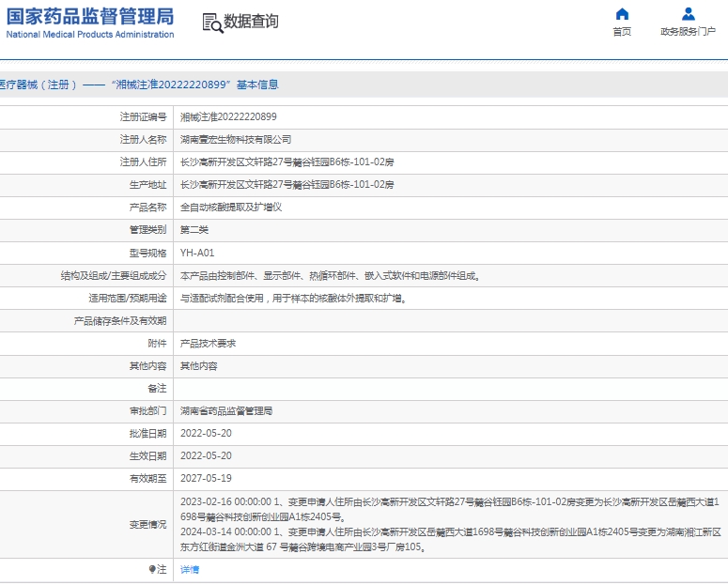This screenshot has width=728, height=585.
Task: Click 型号规格 label cell
Action: 147,253
